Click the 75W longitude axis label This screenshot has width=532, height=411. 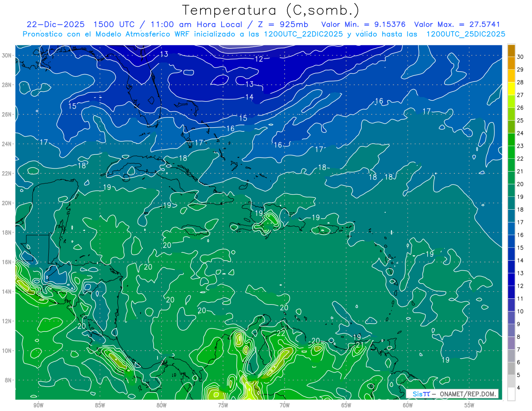[x=223, y=405]
